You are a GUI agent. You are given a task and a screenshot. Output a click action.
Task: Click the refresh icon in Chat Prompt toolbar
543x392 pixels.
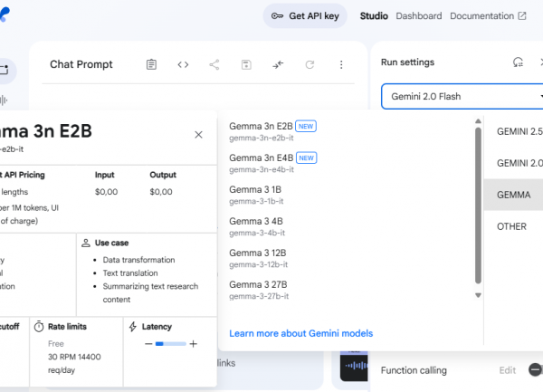(310, 64)
